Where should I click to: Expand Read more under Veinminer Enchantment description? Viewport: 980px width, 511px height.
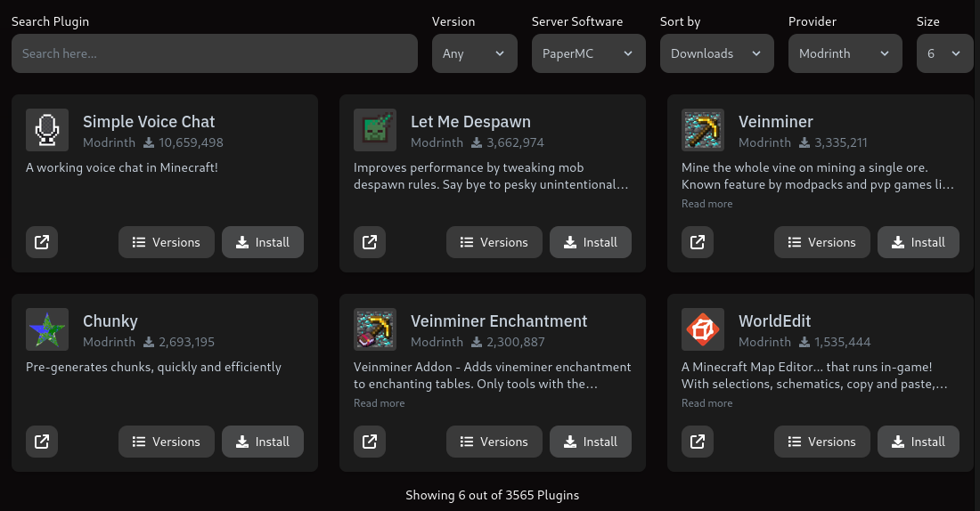(380, 403)
